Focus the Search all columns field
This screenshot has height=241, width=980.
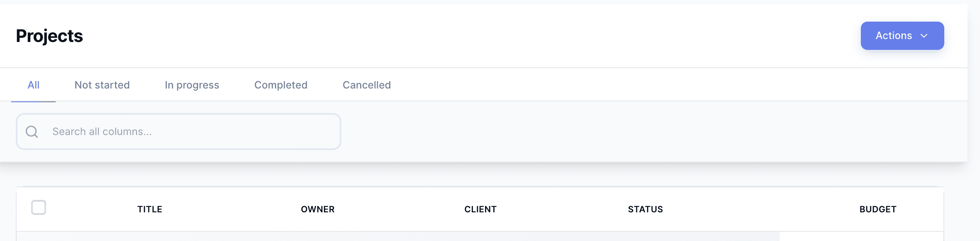(x=191, y=132)
